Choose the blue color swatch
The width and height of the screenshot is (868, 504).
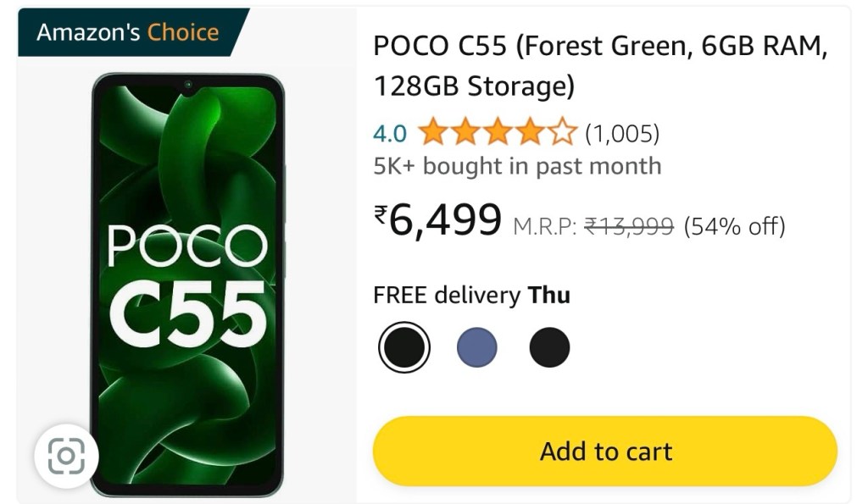click(477, 347)
